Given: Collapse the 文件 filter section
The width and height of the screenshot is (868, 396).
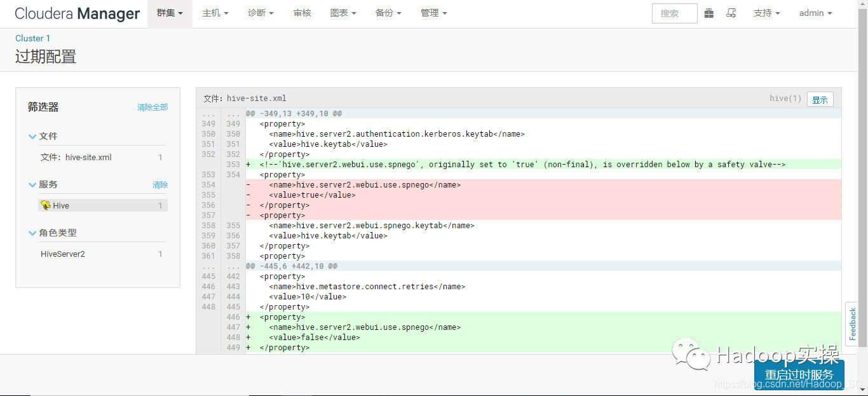Looking at the screenshot, I should pos(43,136).
